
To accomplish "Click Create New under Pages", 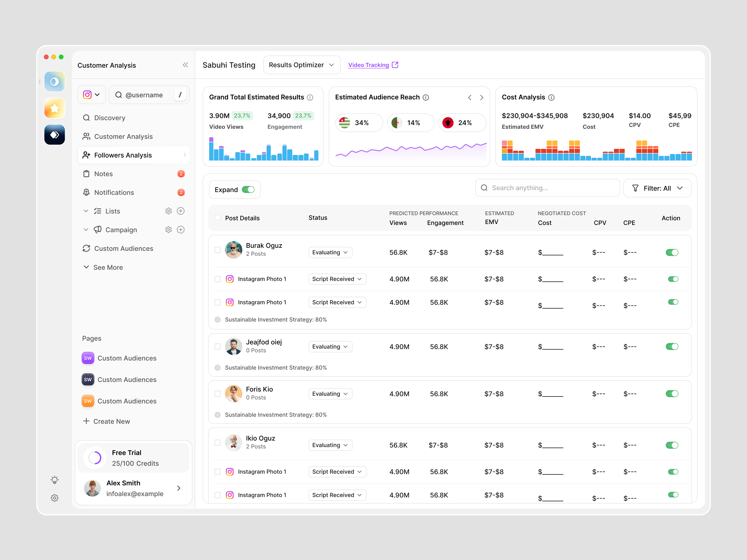I will point(106,421).
